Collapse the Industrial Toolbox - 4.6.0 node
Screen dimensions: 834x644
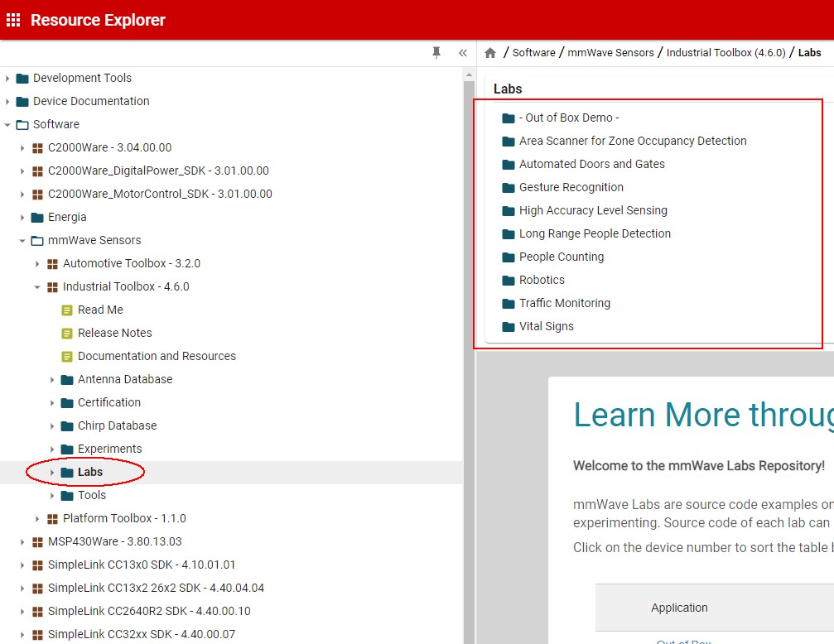(37, 287)
